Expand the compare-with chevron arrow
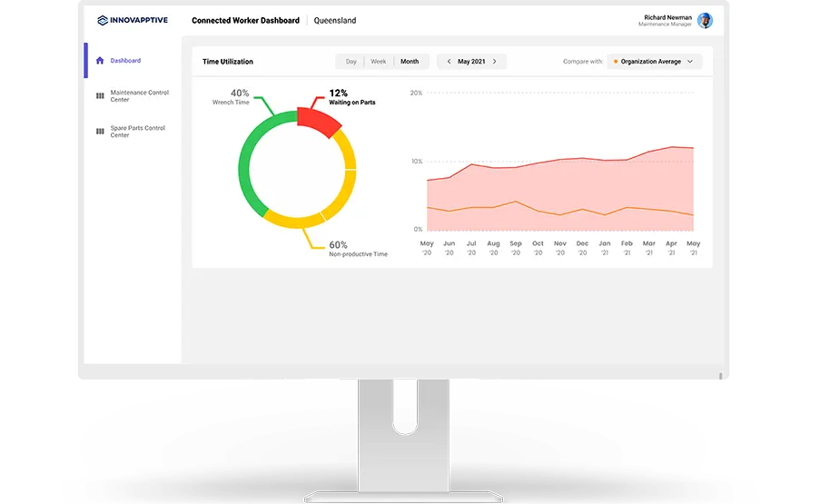The image size is (820, 504). point(690,62)
